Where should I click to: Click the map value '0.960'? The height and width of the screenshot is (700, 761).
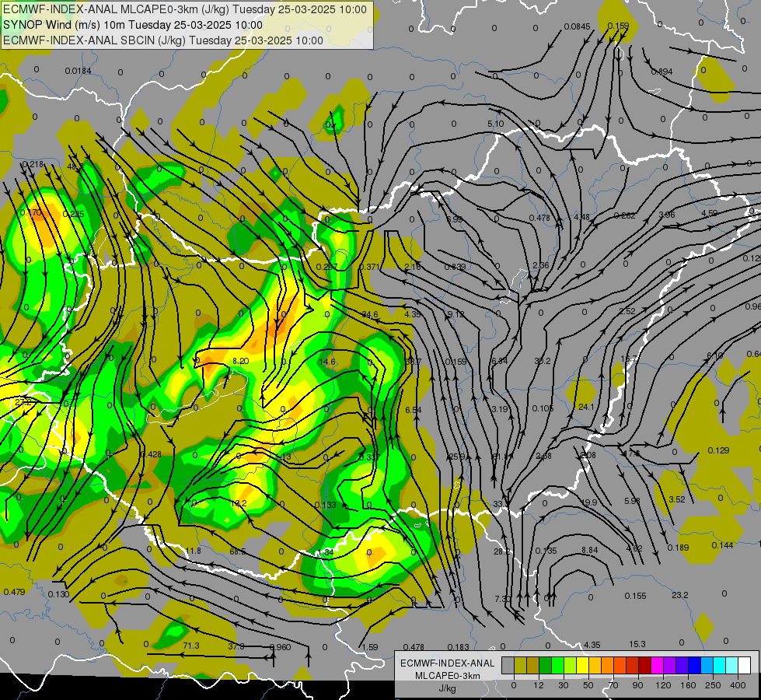point(280,648)
